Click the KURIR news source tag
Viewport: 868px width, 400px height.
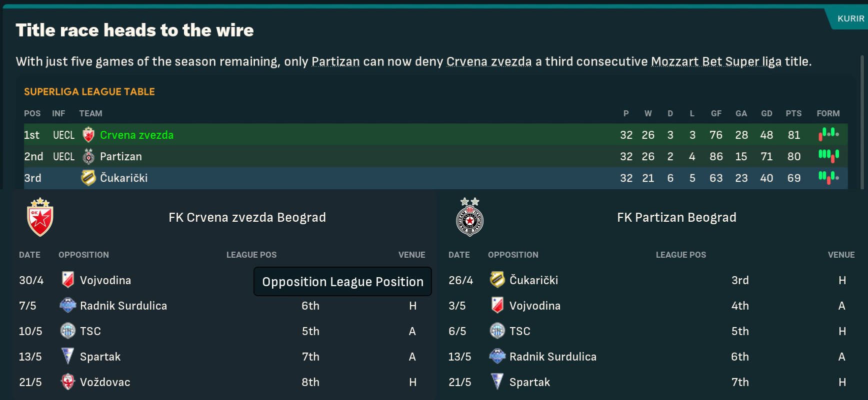coord(850,18)
